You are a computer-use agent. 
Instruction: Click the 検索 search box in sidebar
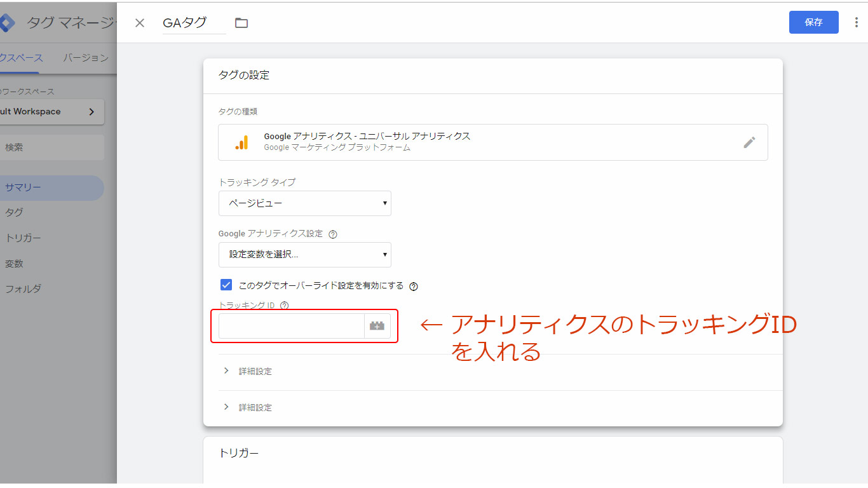pyautogui.click(x=52, y=147)
